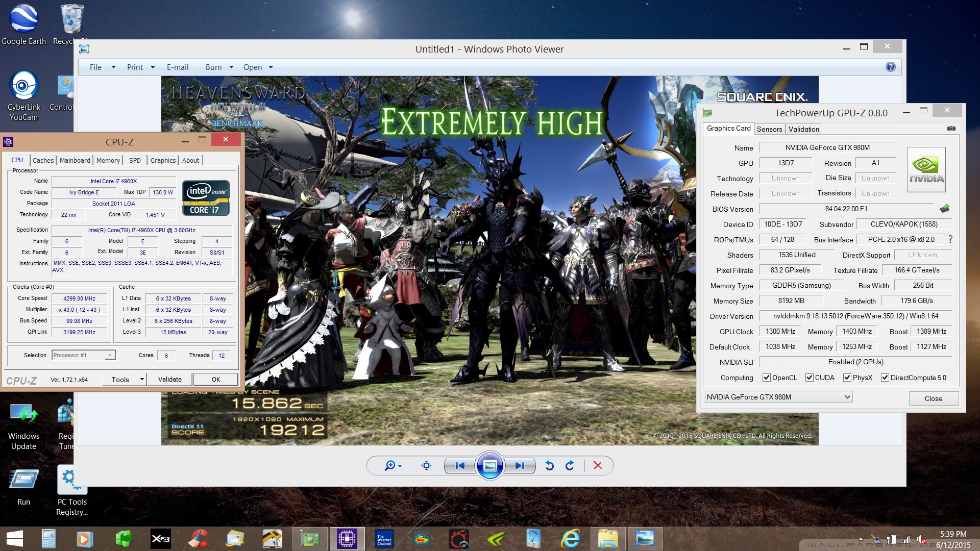This screenshot has height=551, width=980.
Task: Open the Windows Start button
Action: [x=14, y=539]
